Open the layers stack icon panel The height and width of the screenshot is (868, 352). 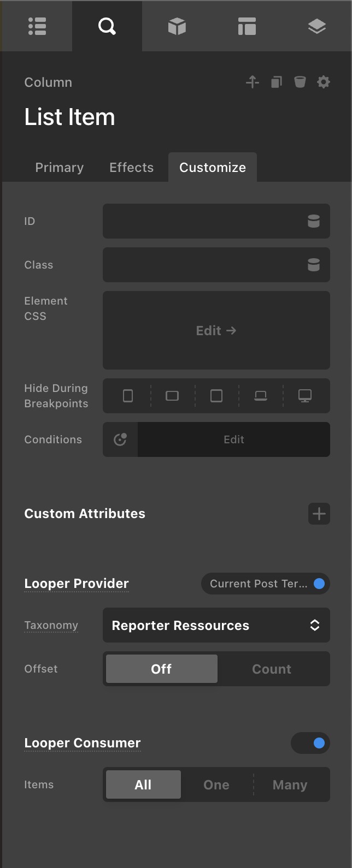click(x=317, y=26)
